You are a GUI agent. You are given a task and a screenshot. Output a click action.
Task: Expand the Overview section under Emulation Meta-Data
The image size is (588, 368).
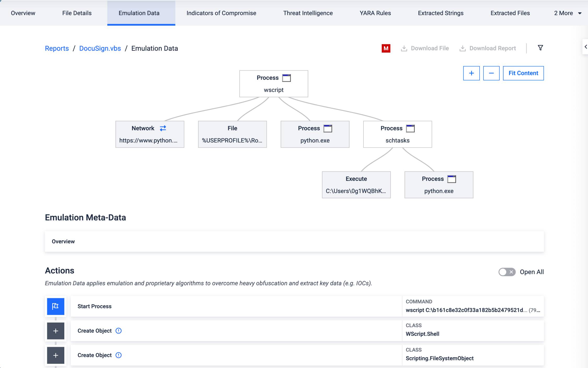(63, 241)
